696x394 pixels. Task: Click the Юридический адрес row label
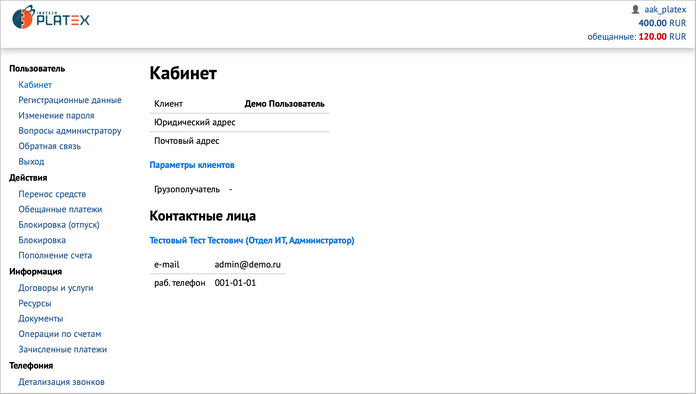195,122
